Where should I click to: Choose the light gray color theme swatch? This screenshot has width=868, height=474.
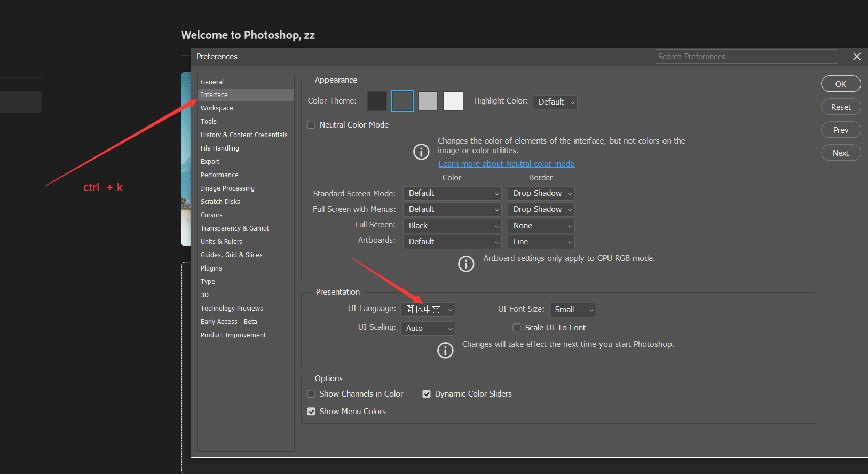click(428, 101)
